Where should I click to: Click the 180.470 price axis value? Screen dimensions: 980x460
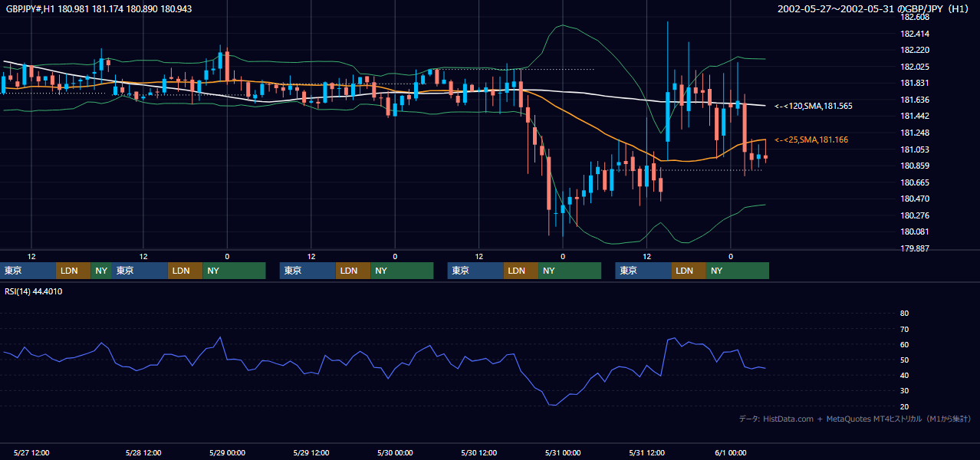914,199
